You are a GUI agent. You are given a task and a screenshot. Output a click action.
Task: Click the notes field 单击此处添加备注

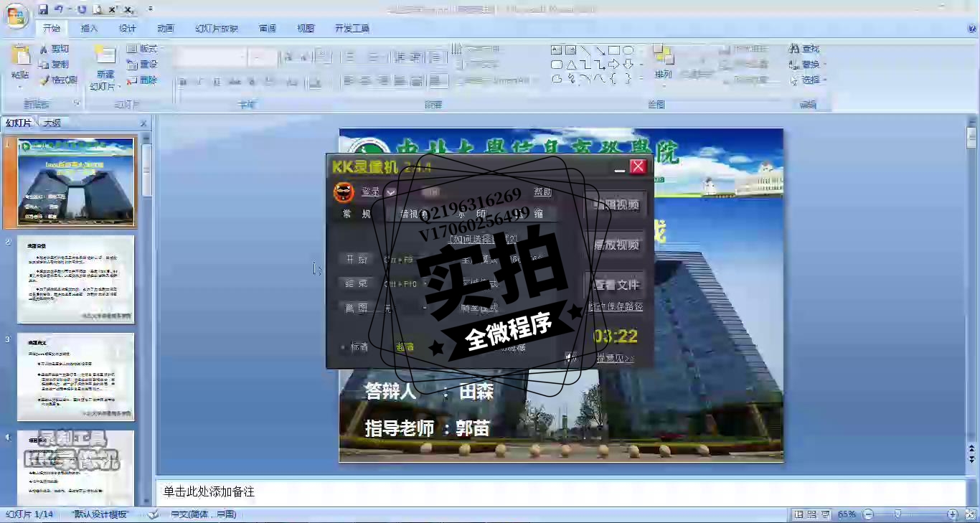tap(561, 492)
